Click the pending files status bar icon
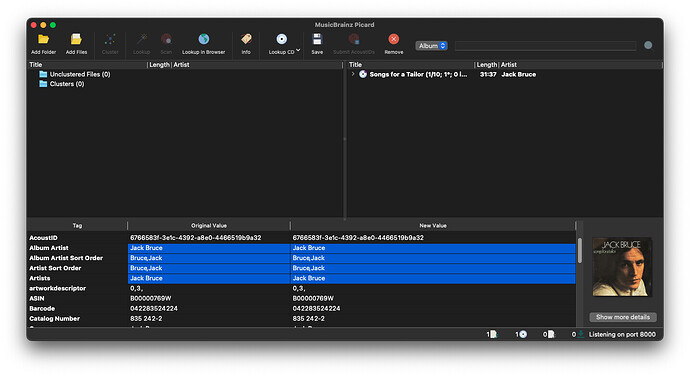The image size is (690, 376). coord(551,335)
